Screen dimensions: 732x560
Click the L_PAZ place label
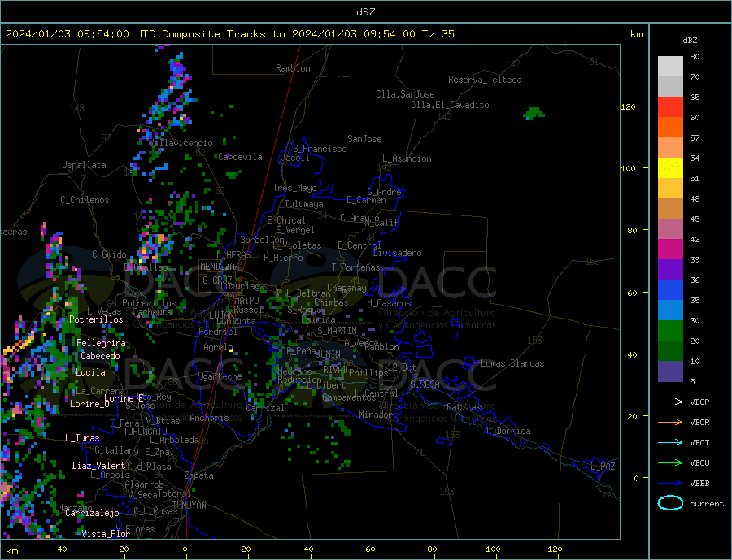603,467
